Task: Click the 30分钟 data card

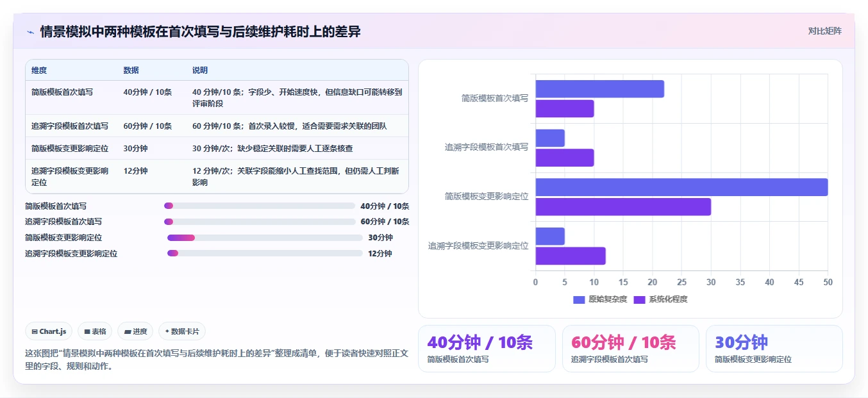Action: tap(774, 349)
